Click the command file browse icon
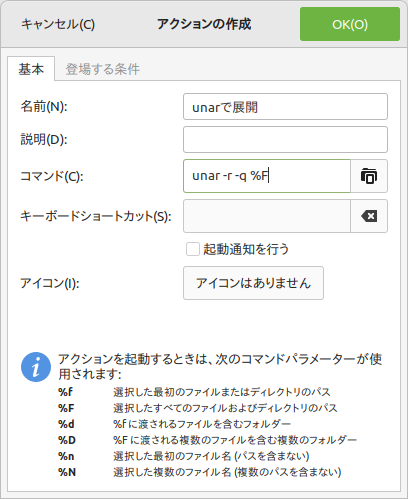The height and width of the screenshot is (499, 408). click(369, 176)
